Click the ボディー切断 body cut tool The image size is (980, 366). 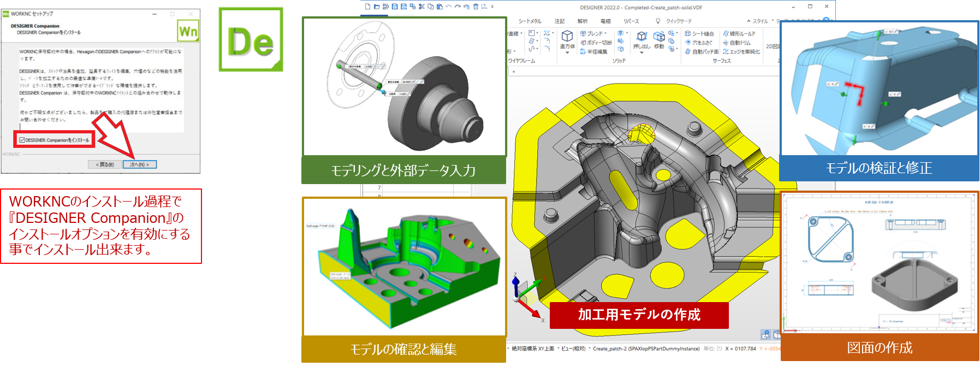(596, 43)
